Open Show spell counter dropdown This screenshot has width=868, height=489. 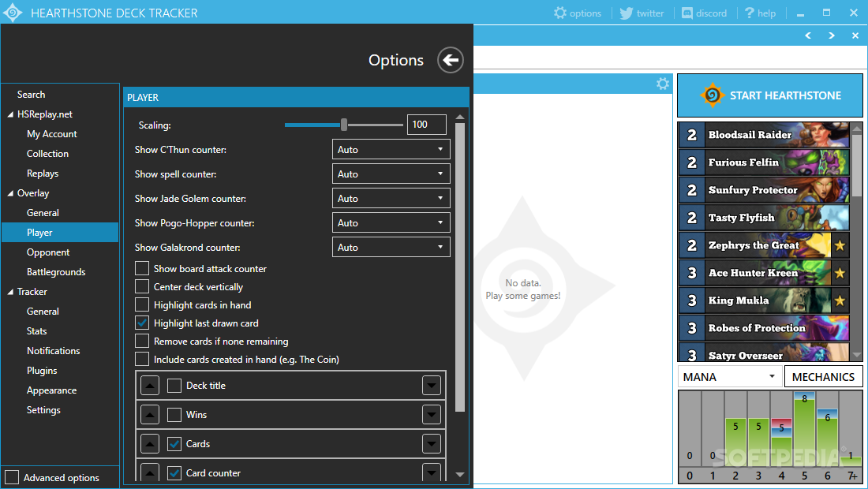pos(391,174)
